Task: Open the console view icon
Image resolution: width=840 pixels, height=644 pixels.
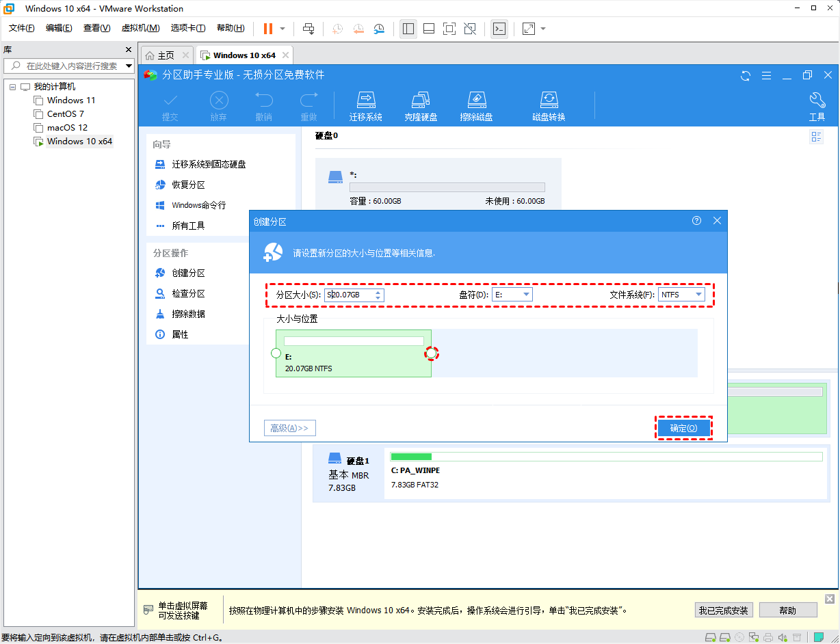Action: point(499,29)
